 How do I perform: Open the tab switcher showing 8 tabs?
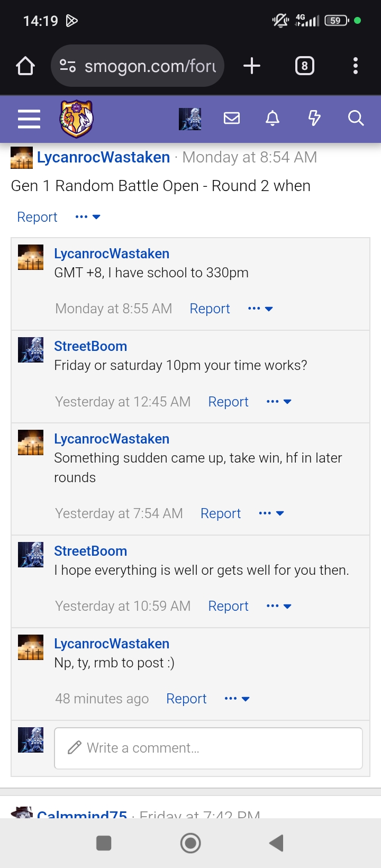point(304,66)
